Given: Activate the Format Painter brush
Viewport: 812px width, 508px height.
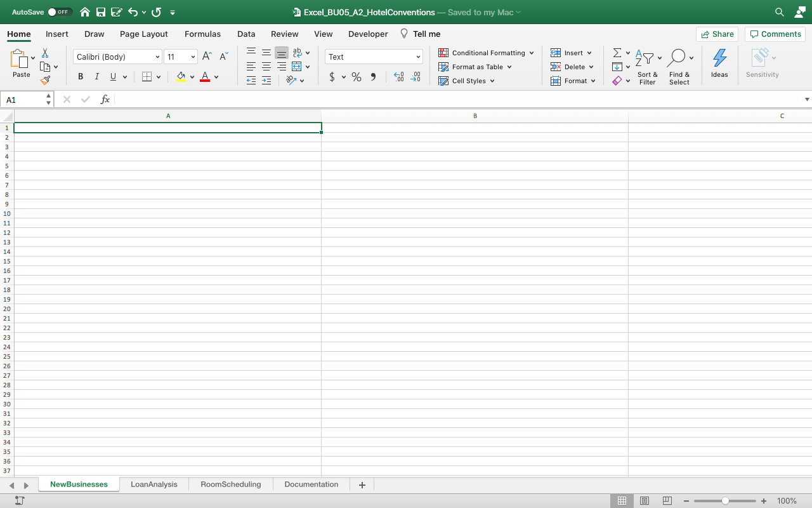Looking at the screenshot, I should pyautogui.click(x=45, y=81).
